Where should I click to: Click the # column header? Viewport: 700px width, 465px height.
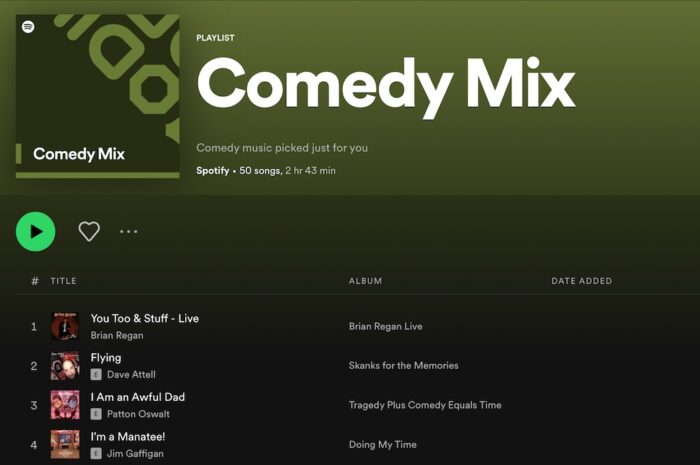[35, 281]
